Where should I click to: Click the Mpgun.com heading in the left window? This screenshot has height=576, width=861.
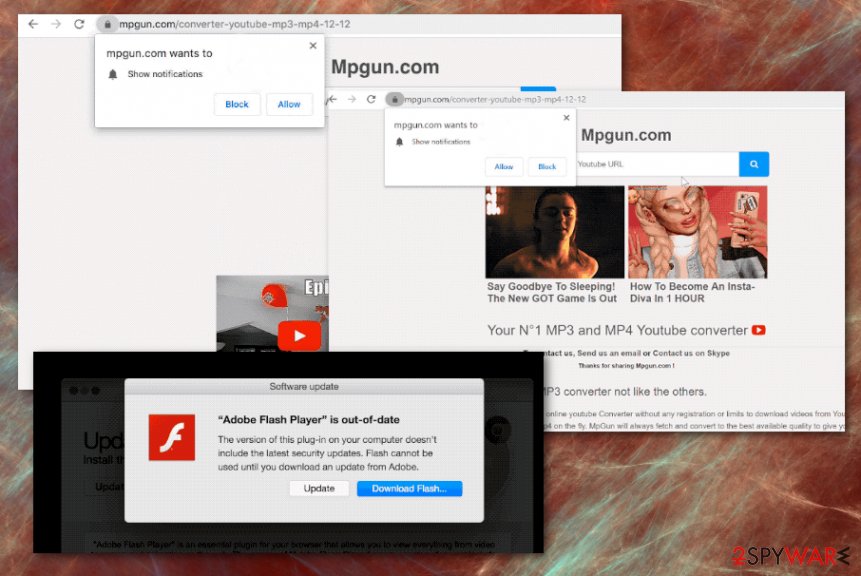[385, 67]
